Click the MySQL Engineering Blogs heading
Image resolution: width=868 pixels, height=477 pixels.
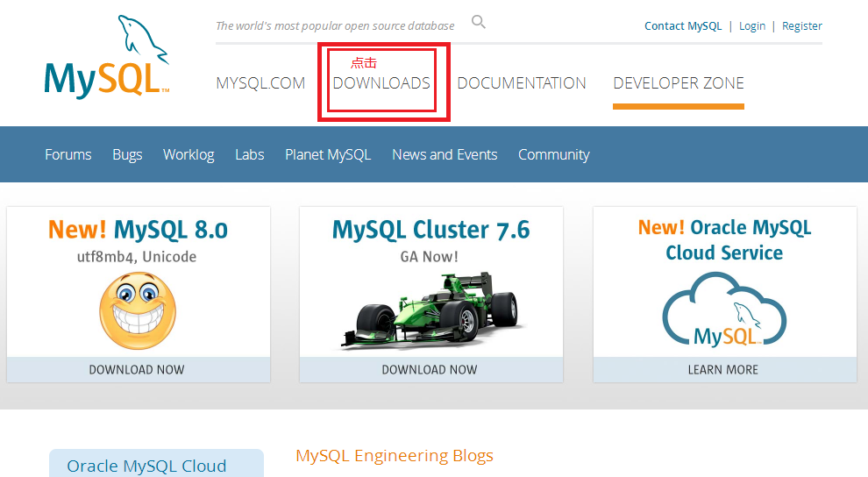click(x=395, y=455)
